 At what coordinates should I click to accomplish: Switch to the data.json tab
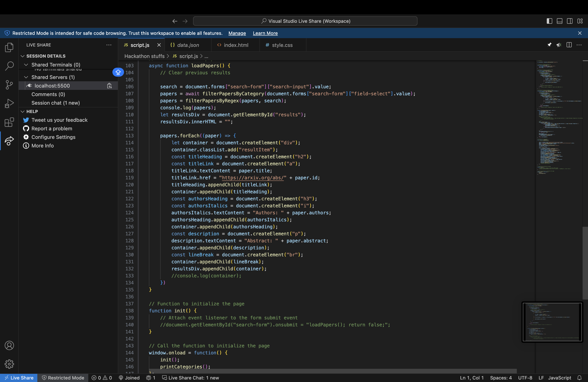pyautogui.click(x=187, y=45)
